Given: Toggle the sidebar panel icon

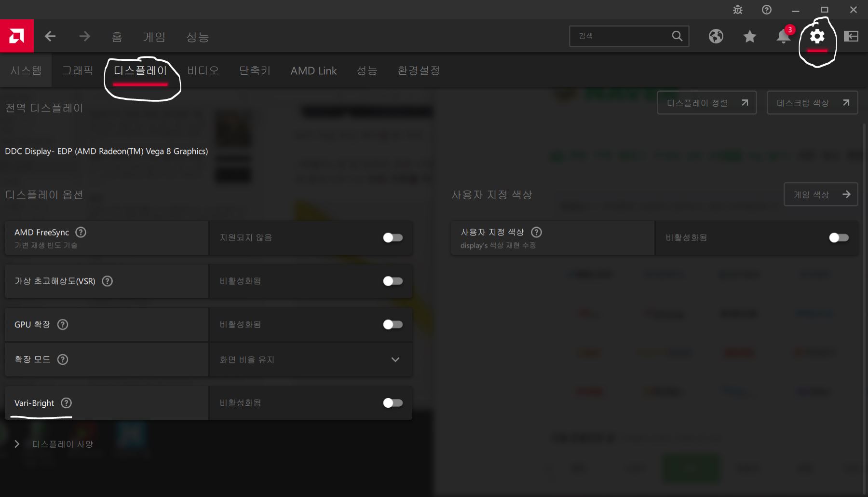Looking at the screenshot, I should 851,36.
